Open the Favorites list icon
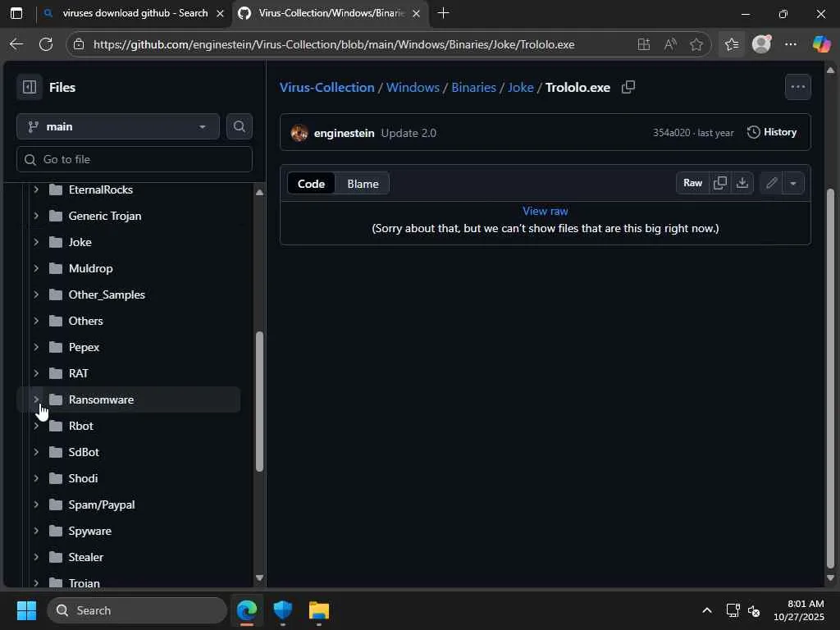840x630 pixels. click(731, 44)
